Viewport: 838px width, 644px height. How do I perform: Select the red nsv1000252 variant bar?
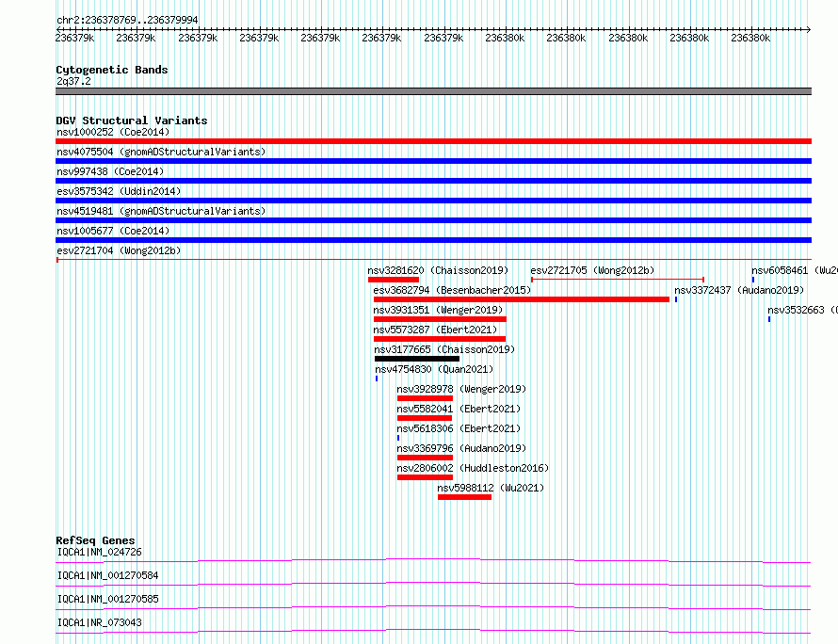[x=433, y=141]
